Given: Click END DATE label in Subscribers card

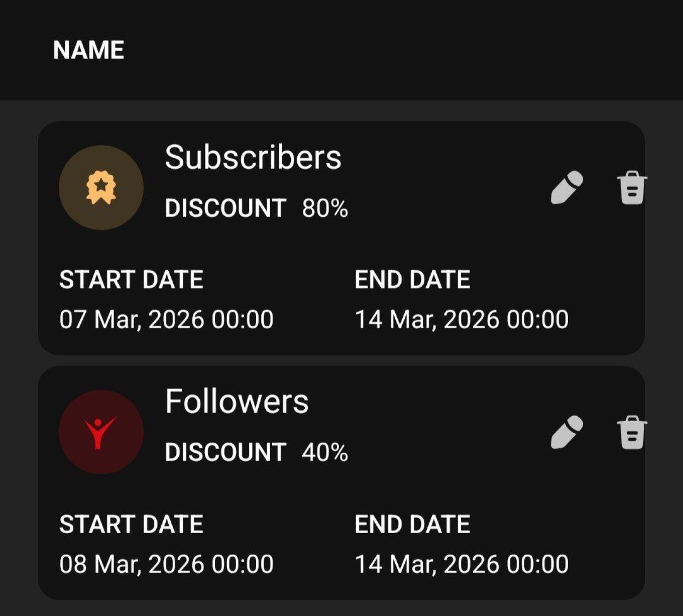Looking at the screenshot, I should [412, 280].
